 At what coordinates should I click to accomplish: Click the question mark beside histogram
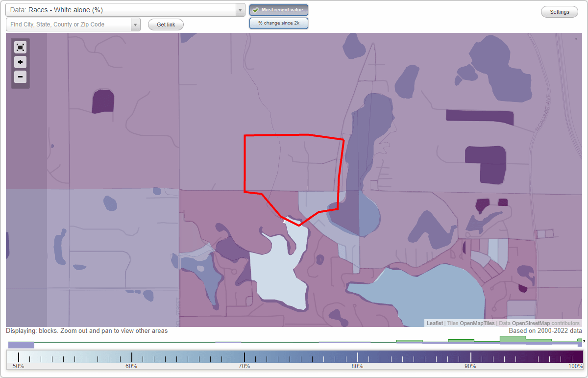(584, 341)
